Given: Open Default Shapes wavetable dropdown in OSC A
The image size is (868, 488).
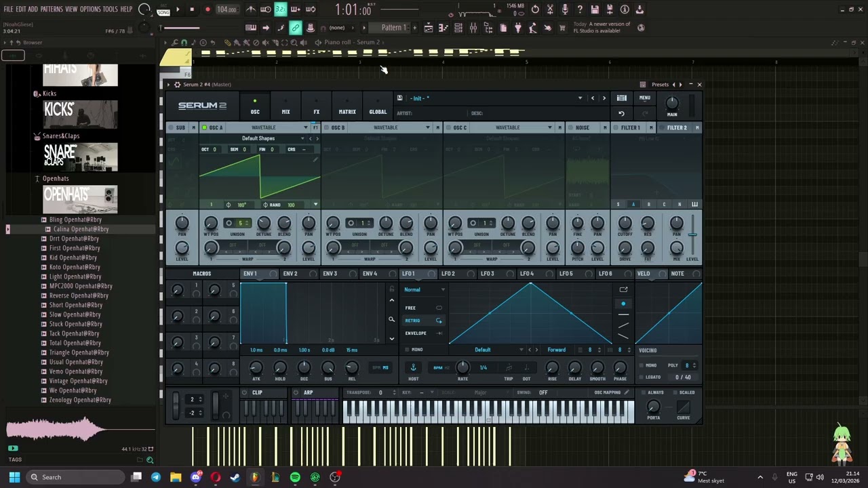Looking at the screenshot, I should 260,138.
